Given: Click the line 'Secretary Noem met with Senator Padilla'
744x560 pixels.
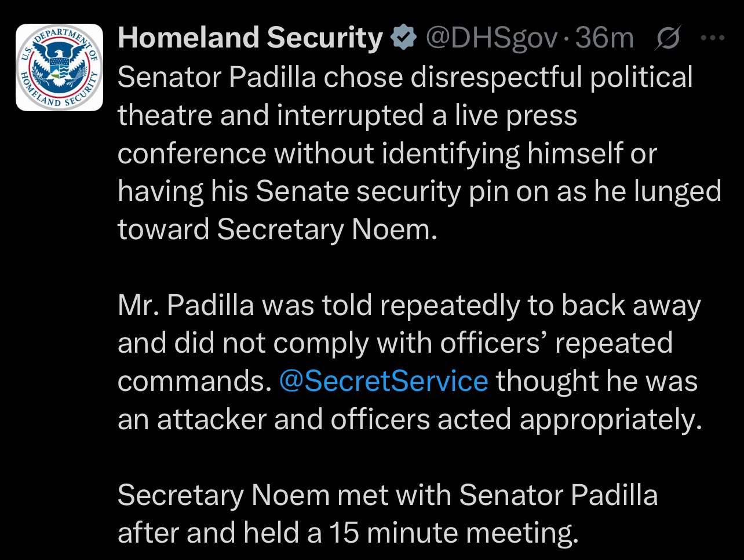Looking at the screenshot, I should [x=388, y=495].
